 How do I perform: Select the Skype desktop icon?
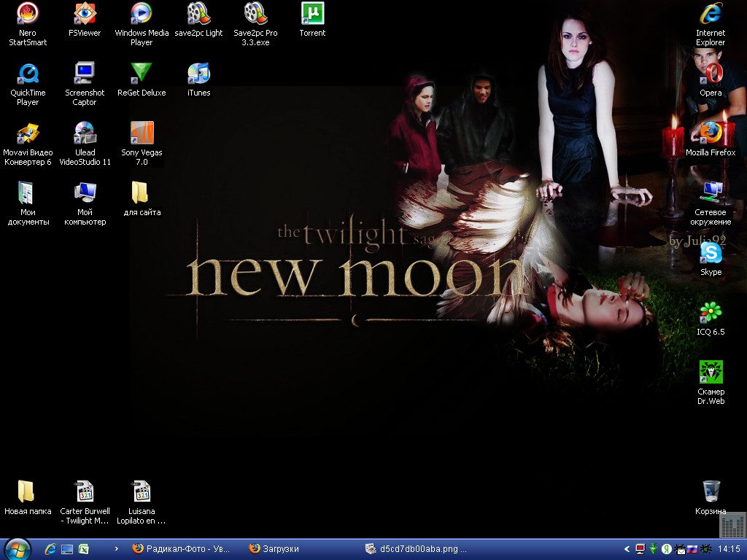pos(711,259)
